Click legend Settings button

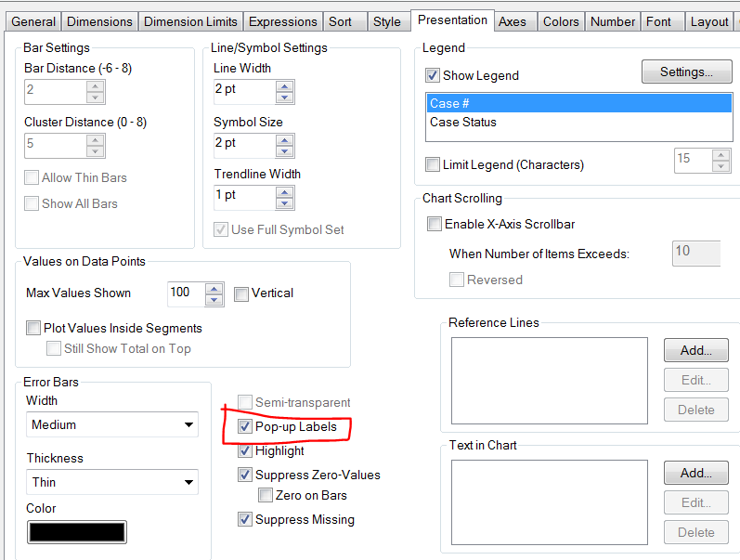(x=686, y=72)
